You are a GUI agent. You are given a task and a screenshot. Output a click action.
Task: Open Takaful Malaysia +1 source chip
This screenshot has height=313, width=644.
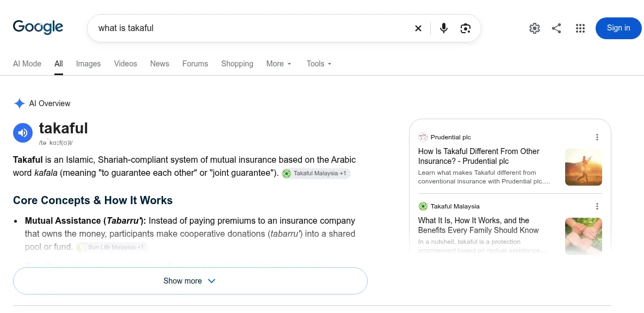316,174
